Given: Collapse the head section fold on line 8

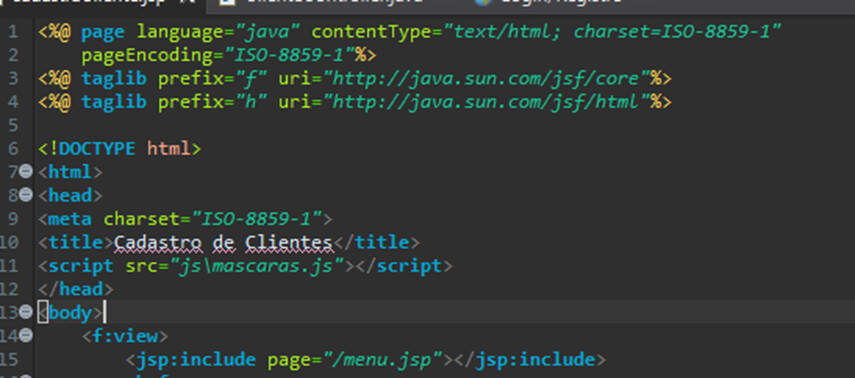Looking at the screenshot, I should tap(26, 195).
